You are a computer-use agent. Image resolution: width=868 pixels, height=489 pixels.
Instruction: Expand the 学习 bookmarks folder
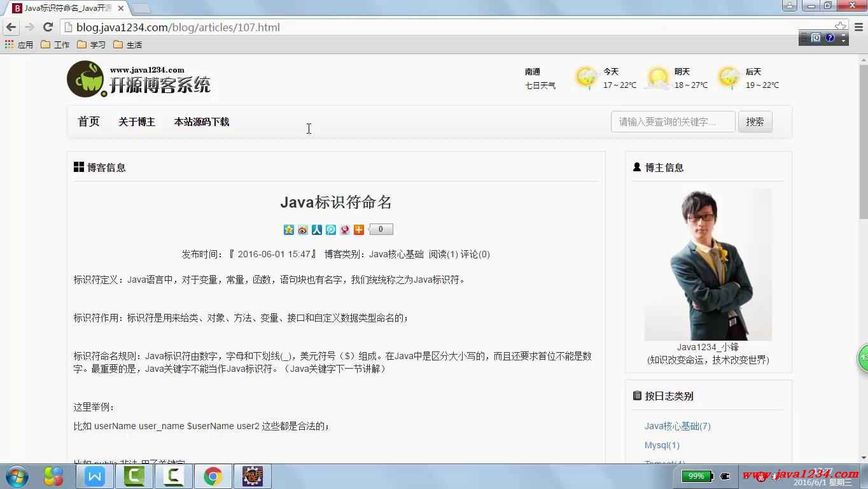(x=92, y=45)
